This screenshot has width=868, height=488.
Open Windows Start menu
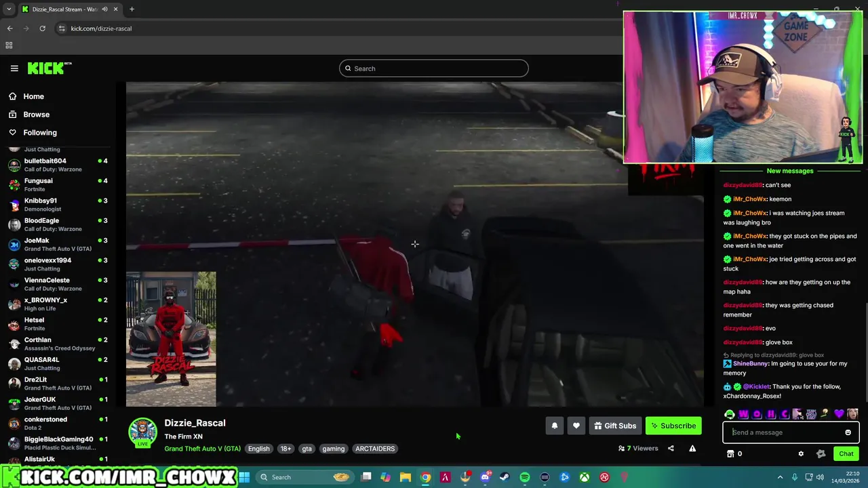pos(245,477)
